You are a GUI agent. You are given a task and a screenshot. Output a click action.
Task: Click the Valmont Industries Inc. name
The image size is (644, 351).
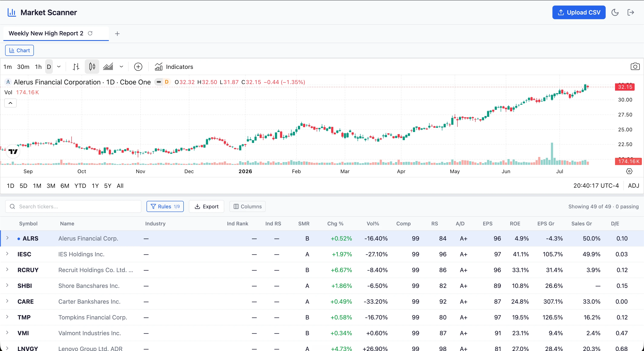tap(89, 333)
